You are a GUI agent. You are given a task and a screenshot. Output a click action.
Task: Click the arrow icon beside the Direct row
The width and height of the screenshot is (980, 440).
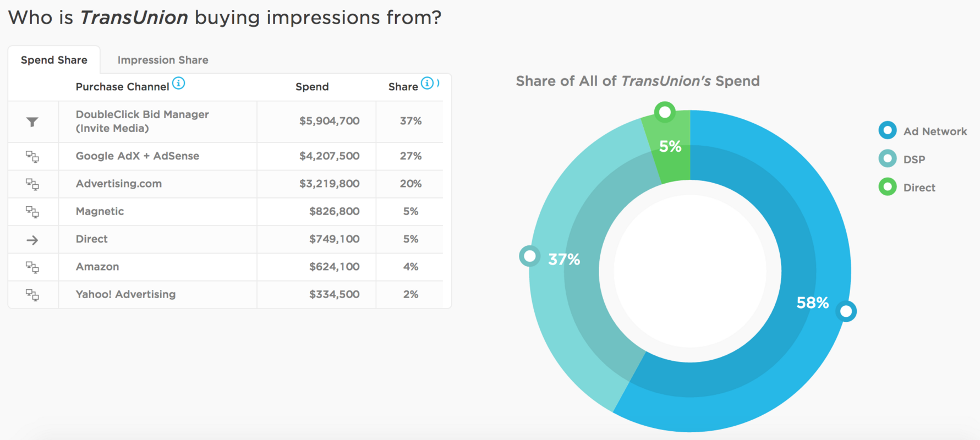(33, 239)
